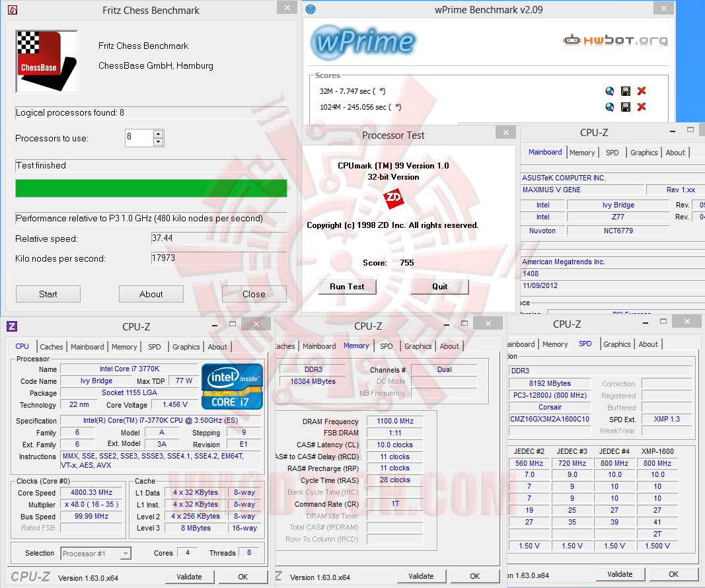The width and height of the screenshot is (705, 588).
Task: Click the Fritz Chess Benchmark title icon
Action: (x=13, y=10)
